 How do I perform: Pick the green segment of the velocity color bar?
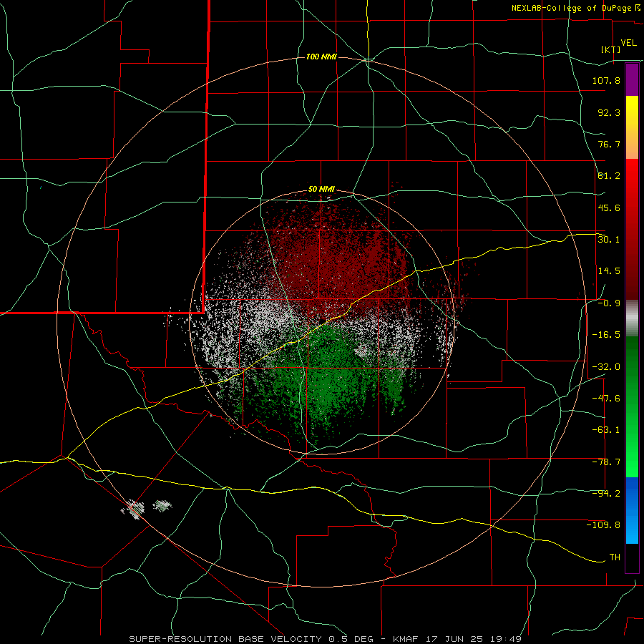632,407
